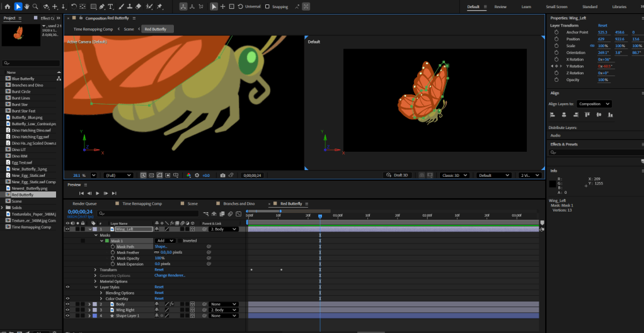644x333 pixels.
Task: Pick the Puppet Pin tool
Action: point(159,6)
